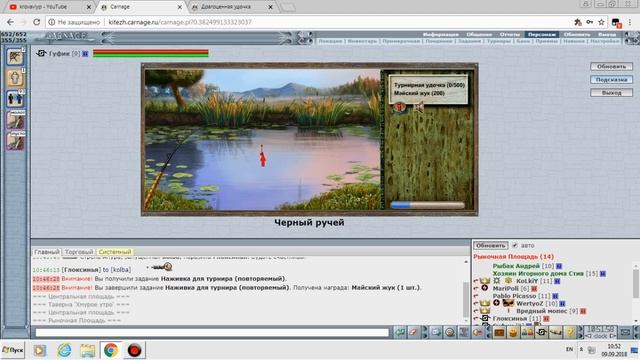Click the clan symbol icon in bottom toolbar
Screen dimensions: 640x360
tap(542, 333)
